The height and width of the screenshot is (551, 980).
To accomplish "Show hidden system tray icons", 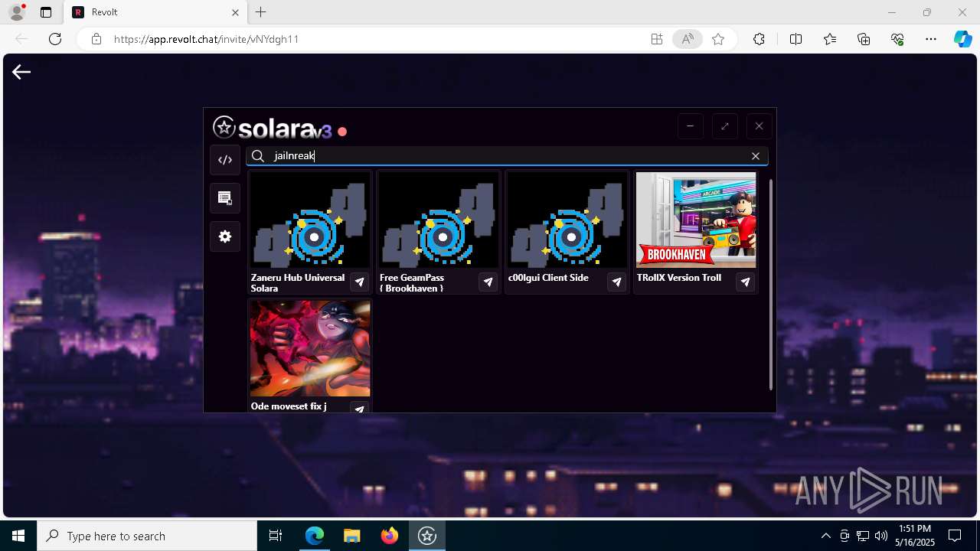I will [825, 536].
